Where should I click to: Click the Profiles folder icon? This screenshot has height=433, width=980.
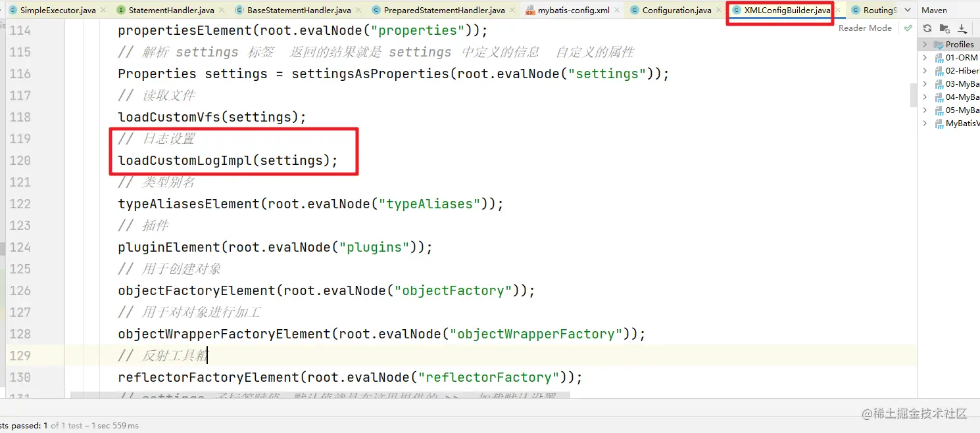coord(939,45)
